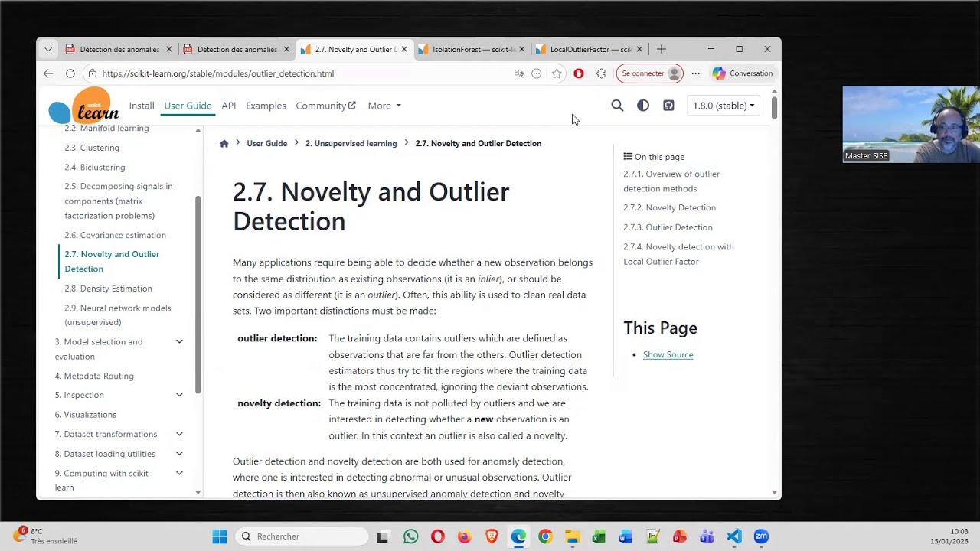Open the tab list dropdown arrow
The image size is (980, 551).
48,49
